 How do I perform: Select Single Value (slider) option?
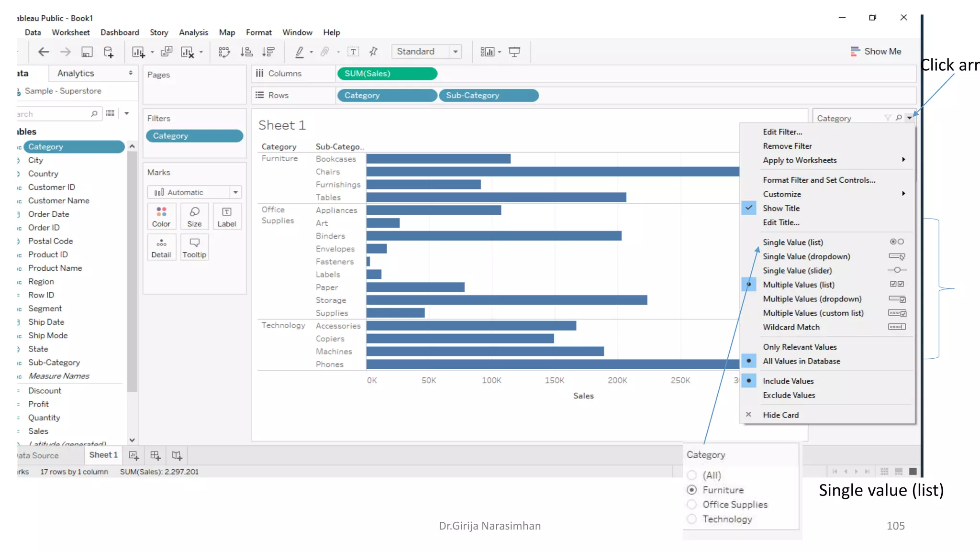[797, 271]
